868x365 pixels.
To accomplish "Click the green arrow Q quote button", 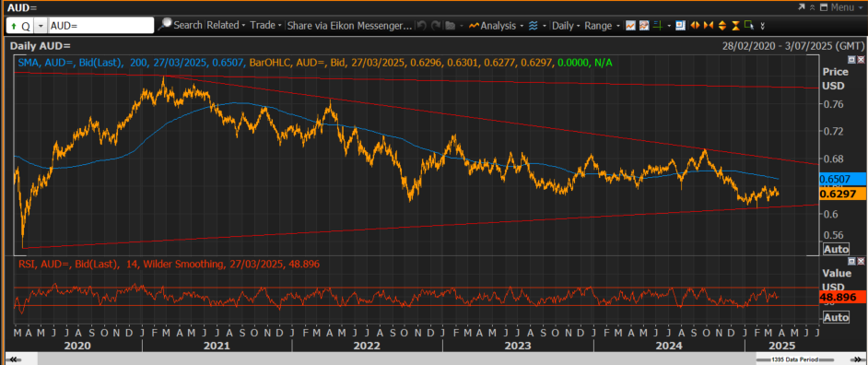I will pos(20,26).
